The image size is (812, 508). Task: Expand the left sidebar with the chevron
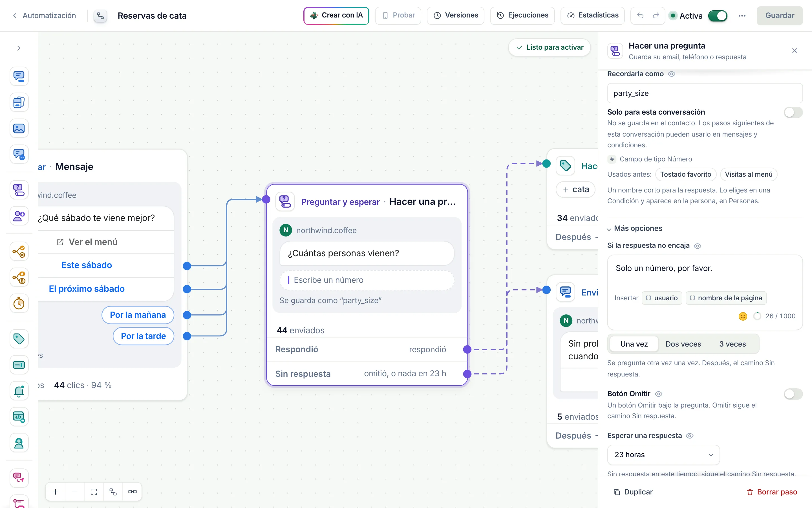click(19, 48)
